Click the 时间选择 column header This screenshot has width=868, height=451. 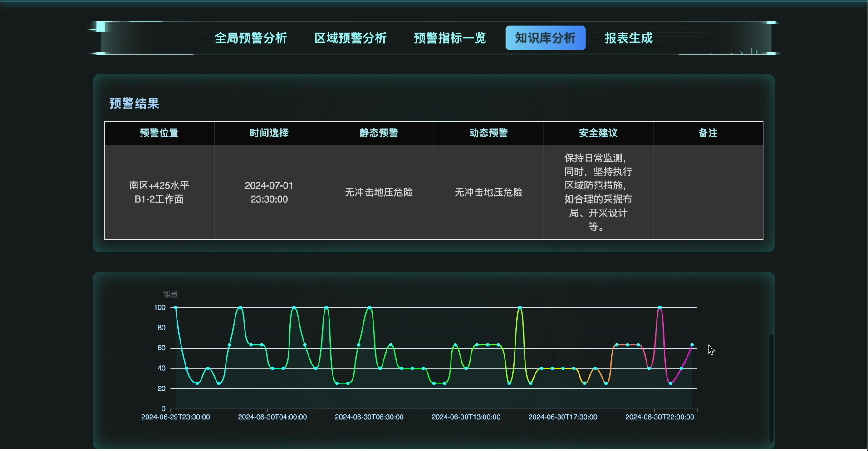(269, 133)
